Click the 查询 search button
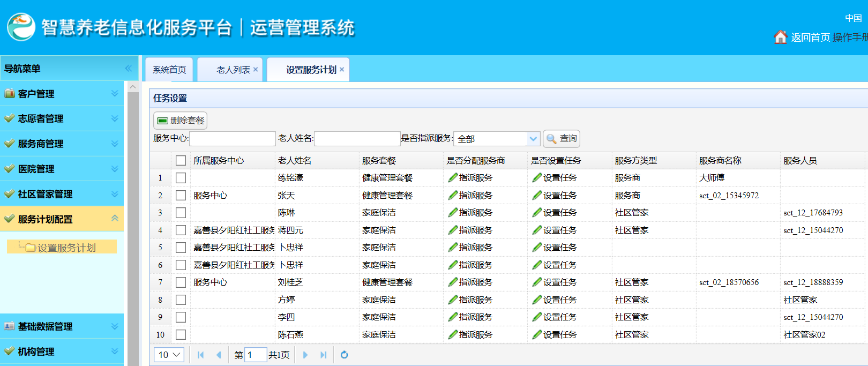 (x=562, y=139)
